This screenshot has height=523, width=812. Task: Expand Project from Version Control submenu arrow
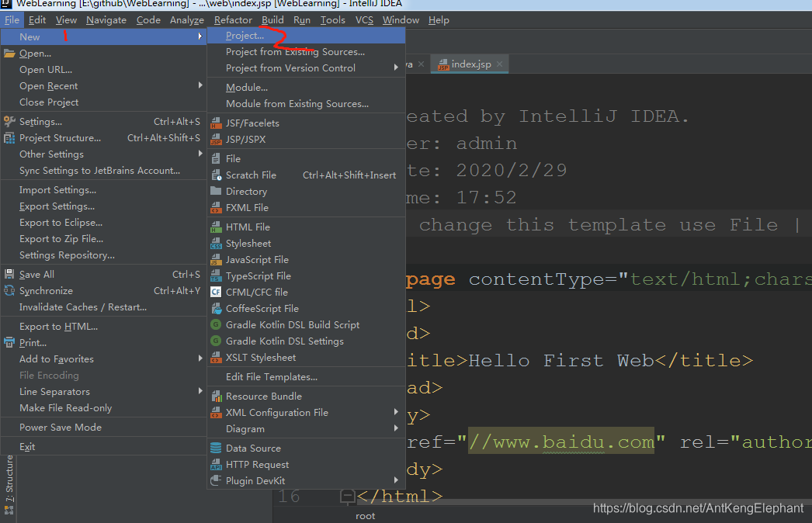[x=396, y=68]
